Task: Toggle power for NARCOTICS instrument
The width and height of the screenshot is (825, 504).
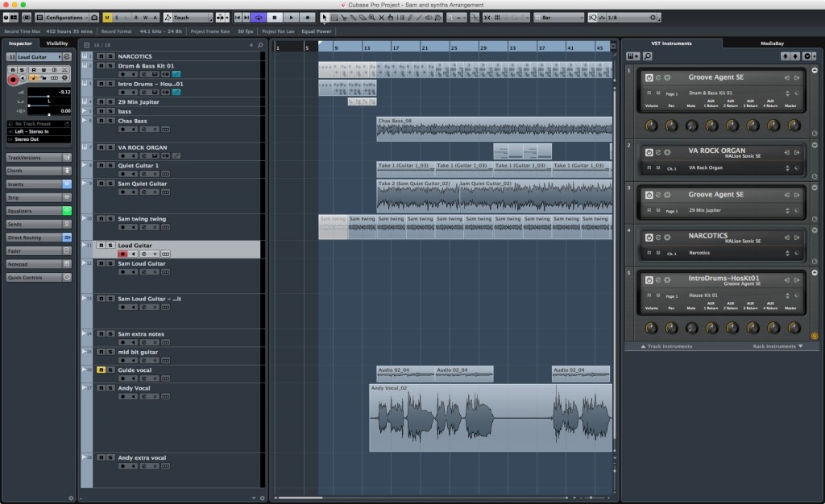Action: (x=649, y=237)
